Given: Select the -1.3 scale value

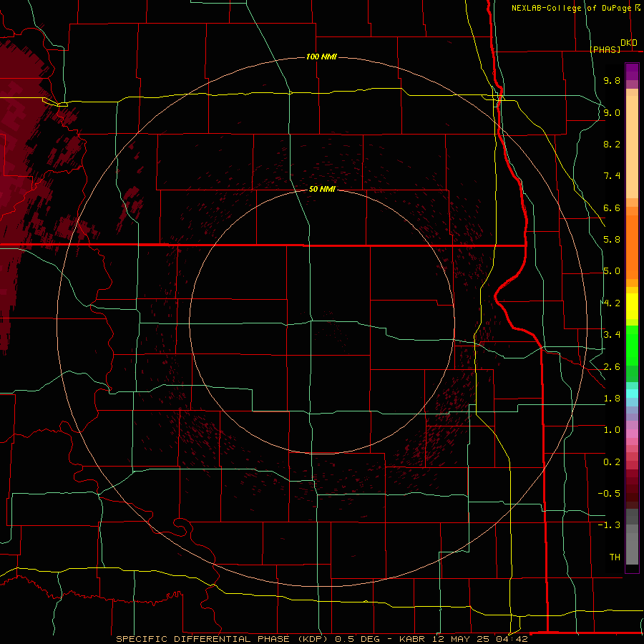Looking at the screenshot, I should pyautogui.click(x=609, y=525).
